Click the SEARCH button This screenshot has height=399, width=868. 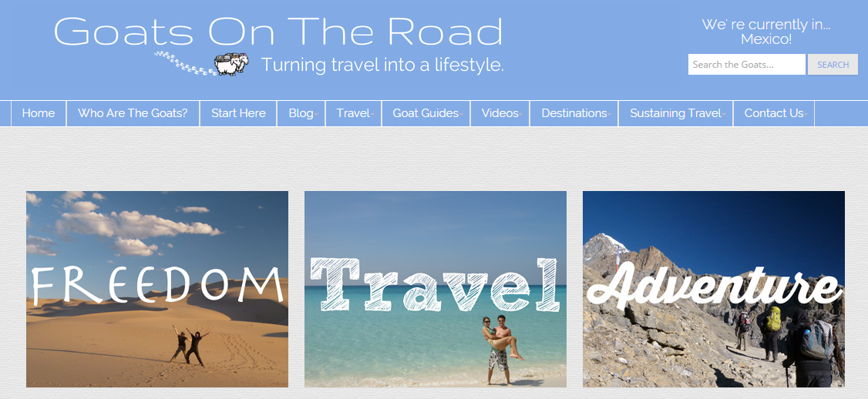[833, 64]
